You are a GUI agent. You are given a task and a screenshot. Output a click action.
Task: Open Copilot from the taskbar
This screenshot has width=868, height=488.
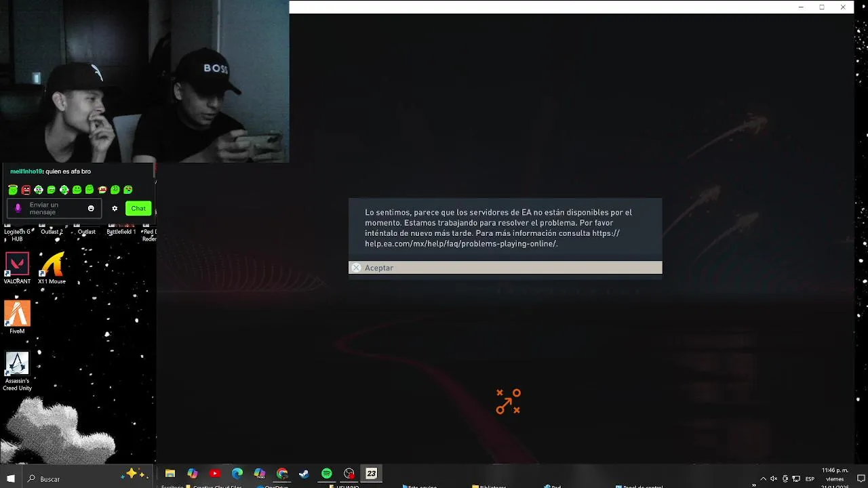pos(193,474)
